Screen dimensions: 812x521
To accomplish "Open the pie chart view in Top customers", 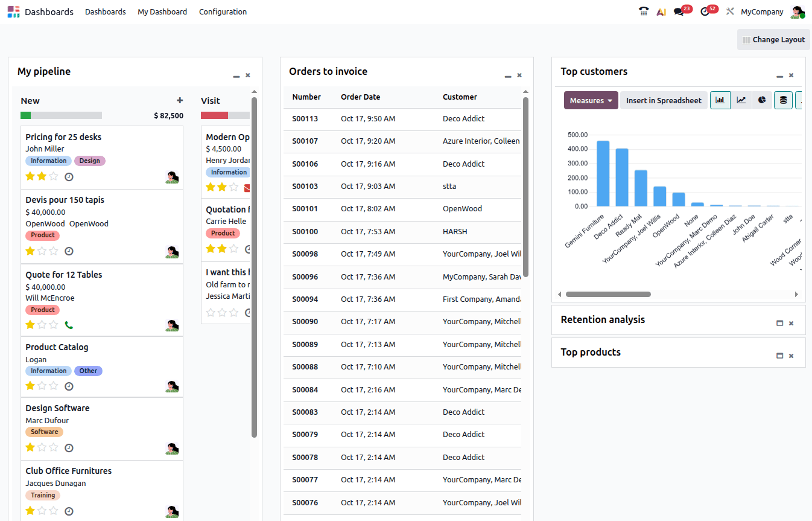I will pos(762,100).
